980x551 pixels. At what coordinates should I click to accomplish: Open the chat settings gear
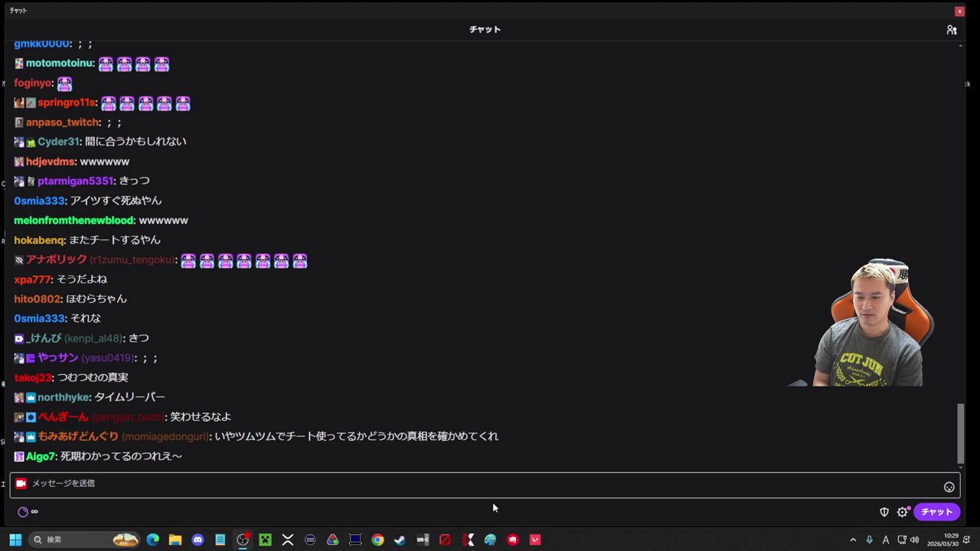903,511
